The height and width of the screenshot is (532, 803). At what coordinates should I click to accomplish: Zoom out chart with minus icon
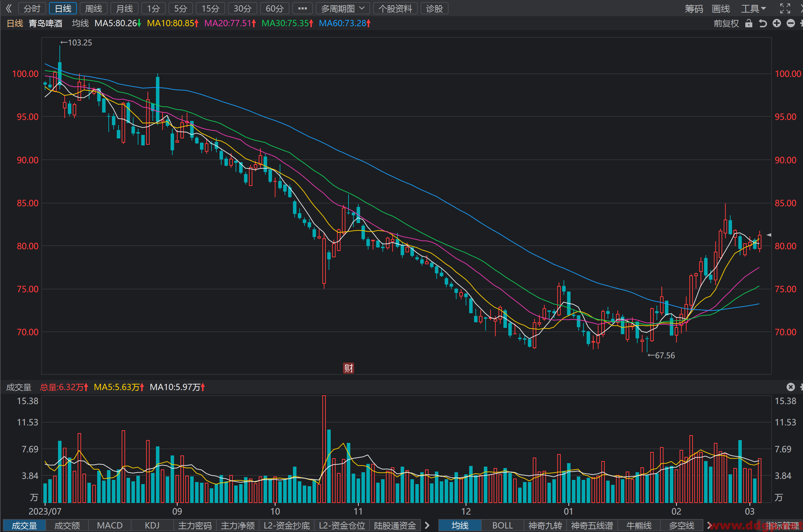791,23
